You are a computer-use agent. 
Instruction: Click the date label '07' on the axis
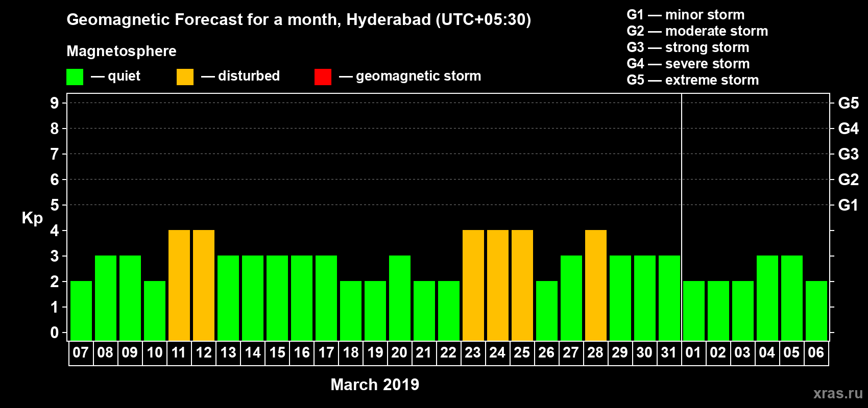(81, 353)
